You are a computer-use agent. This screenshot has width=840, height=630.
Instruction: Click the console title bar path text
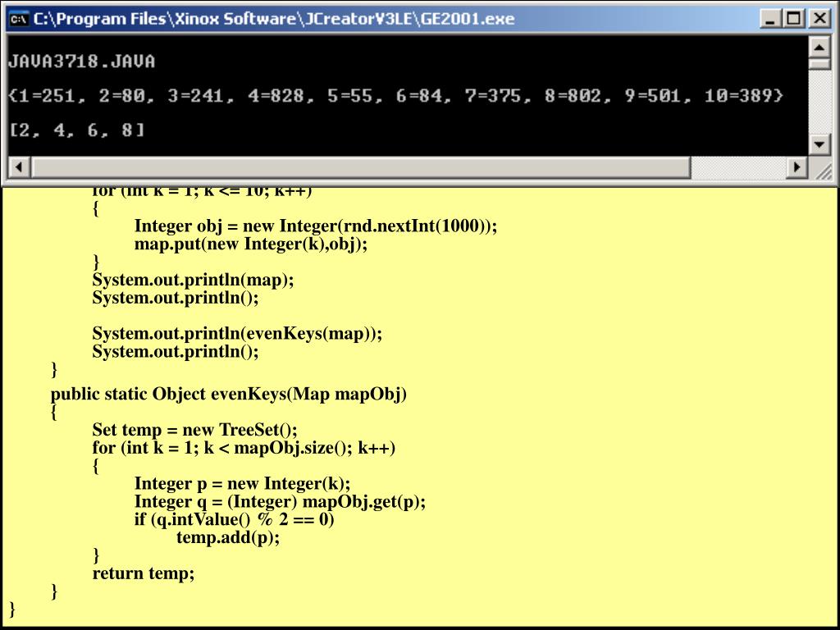[274, 20]
